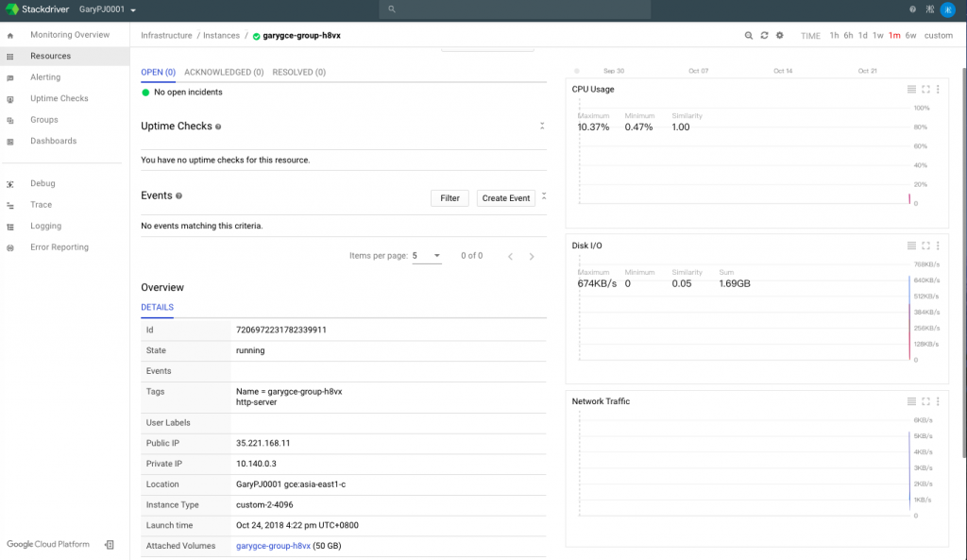The width and height of the screenshot is (967, 560).
Task: Click the Events Filter button
Action: coord(450,198)
